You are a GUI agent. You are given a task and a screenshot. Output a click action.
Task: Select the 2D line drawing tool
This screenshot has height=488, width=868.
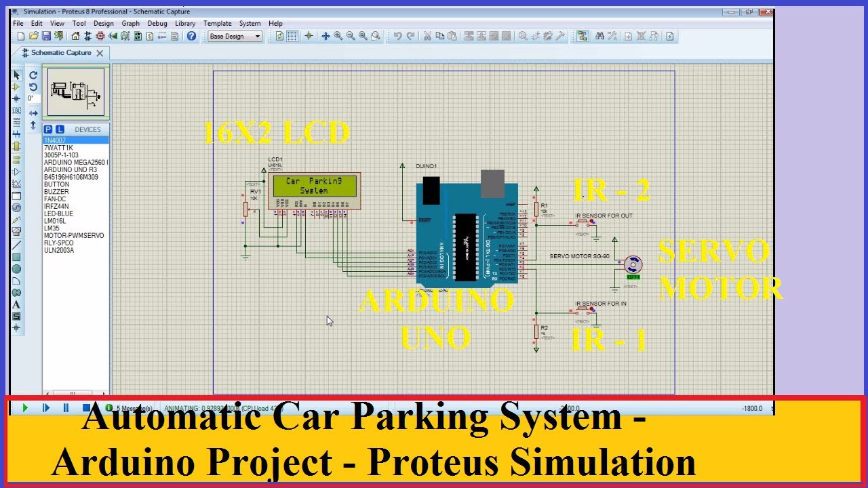(x=17, y=245)
